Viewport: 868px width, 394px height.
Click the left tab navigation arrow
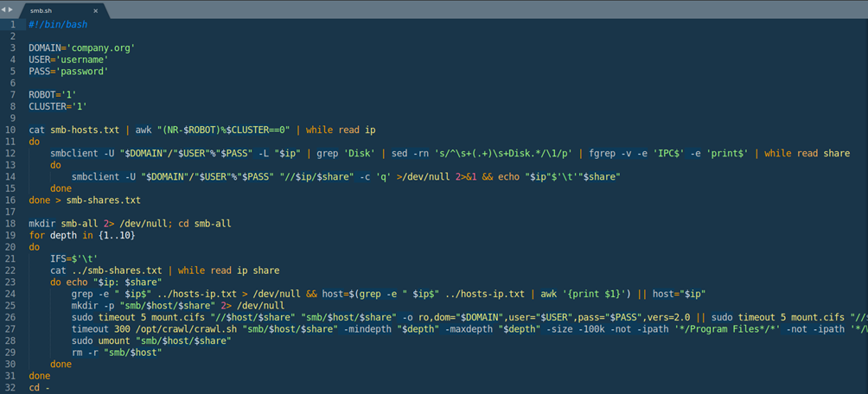coord(4,10)
